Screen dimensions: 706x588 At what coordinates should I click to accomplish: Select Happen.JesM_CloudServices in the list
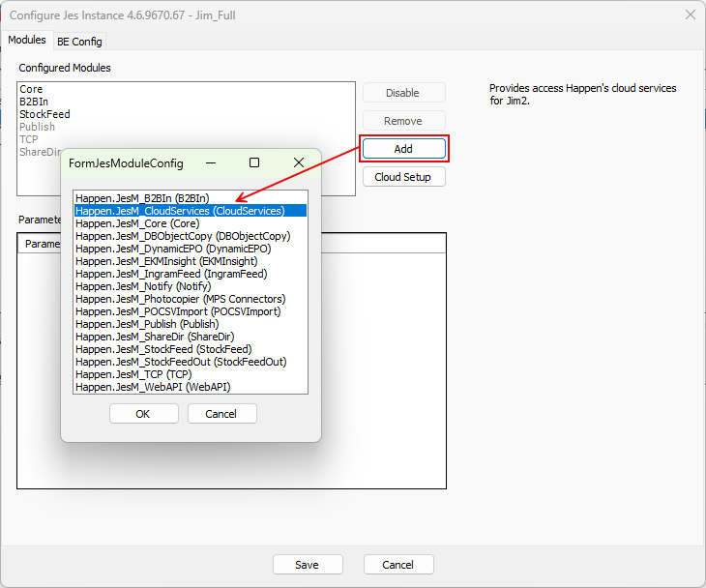tap(180, 211)
